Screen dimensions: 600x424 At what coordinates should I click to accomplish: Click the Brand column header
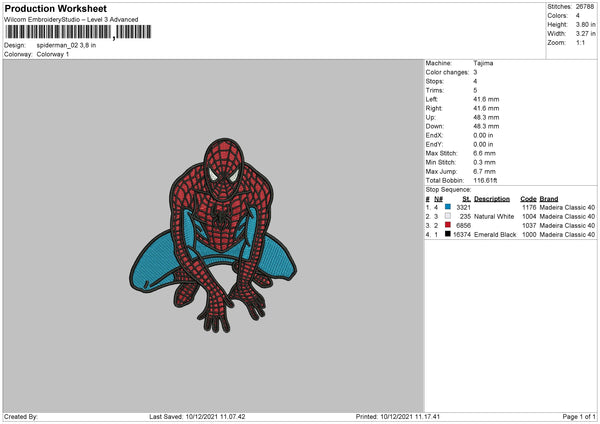point(549,199)
